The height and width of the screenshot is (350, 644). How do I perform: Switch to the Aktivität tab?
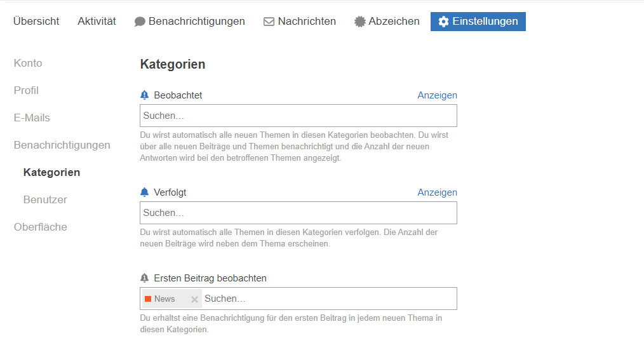click(x=97, y=22)
